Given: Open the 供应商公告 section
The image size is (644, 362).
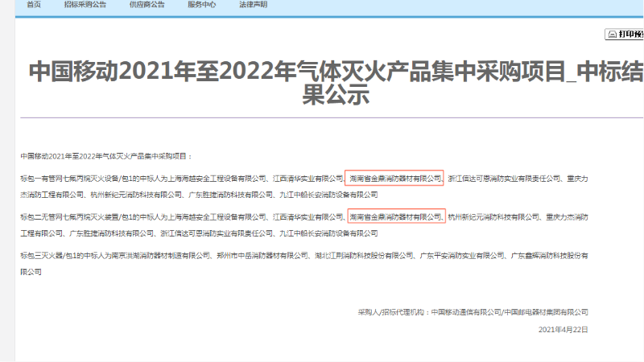Looking at the screenshot, I should 147,5.
